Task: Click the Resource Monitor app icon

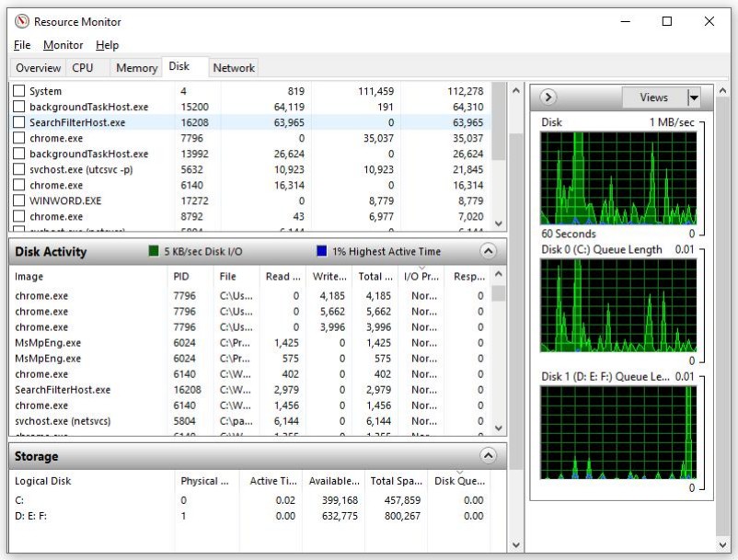Action: tap(22, 22)
